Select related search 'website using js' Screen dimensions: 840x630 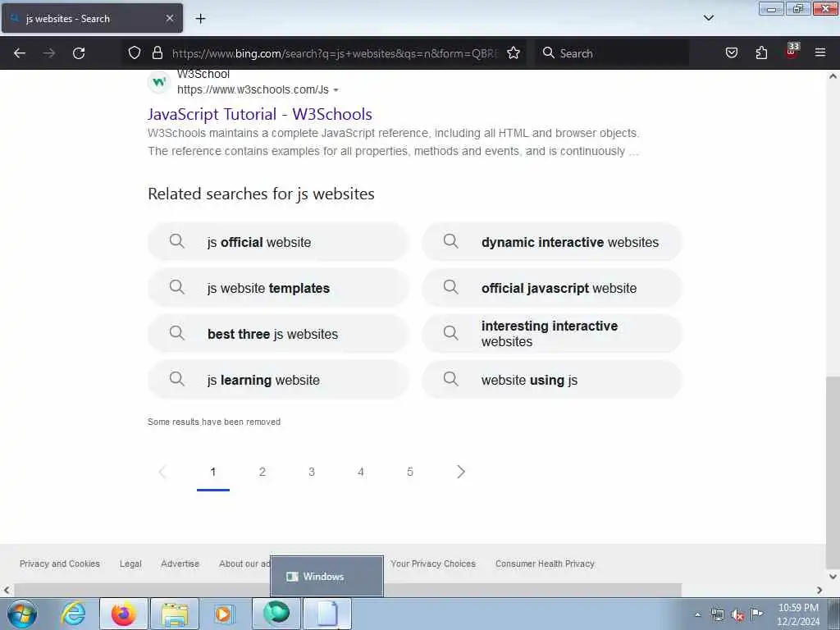click(x=552, y=381)
